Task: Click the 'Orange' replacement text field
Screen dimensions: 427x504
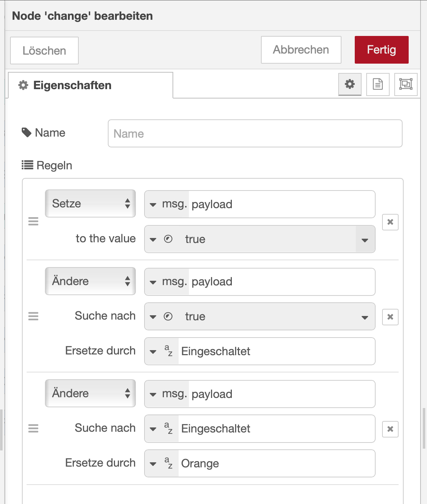Action: click(276, 464)
